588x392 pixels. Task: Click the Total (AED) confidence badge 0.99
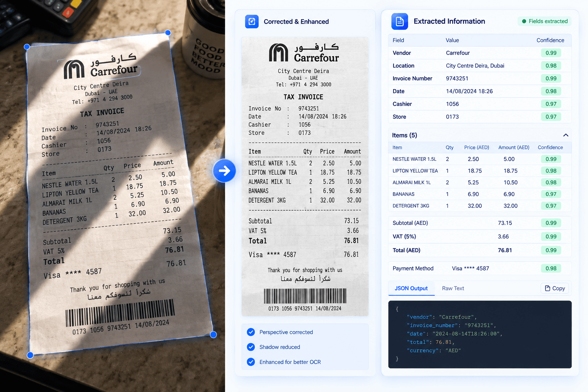pos(551,250)
